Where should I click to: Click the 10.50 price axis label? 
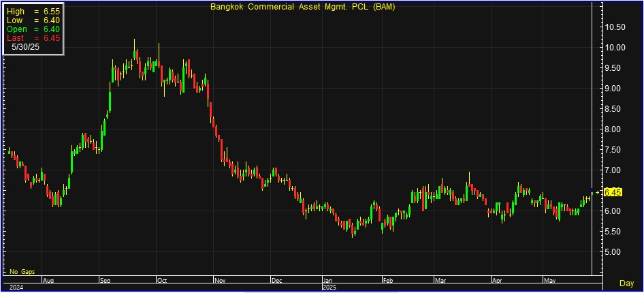(615, 27)
